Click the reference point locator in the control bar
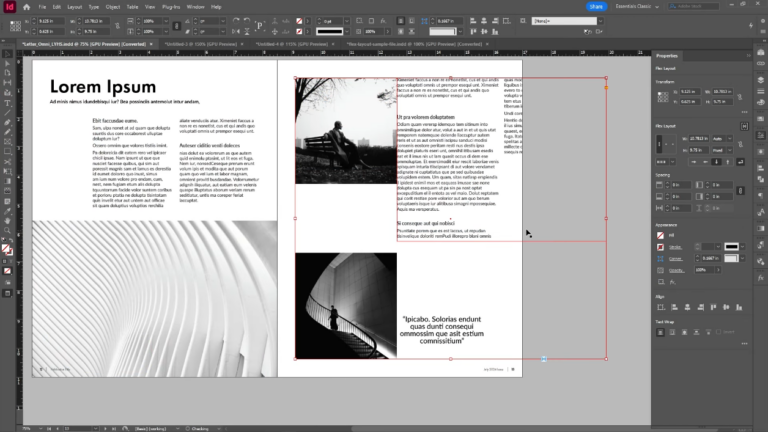Screen dimensions: 768x432 pyautogui.click(x=15, y=26)
